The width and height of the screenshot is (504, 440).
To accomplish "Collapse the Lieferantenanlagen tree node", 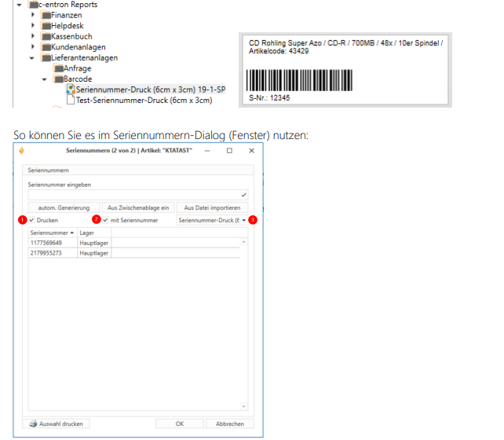I will click(32, 57).
